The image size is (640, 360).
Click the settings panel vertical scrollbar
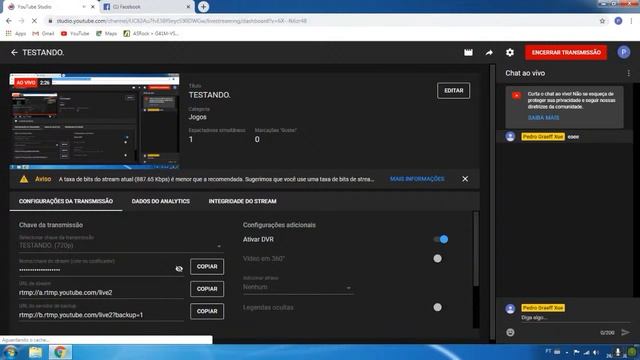coord(476,249)
